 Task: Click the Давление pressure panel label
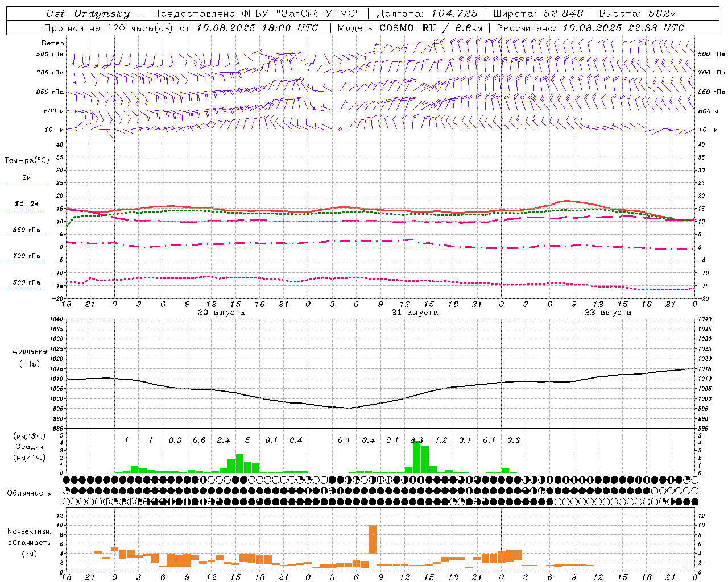tap(30, 351)
